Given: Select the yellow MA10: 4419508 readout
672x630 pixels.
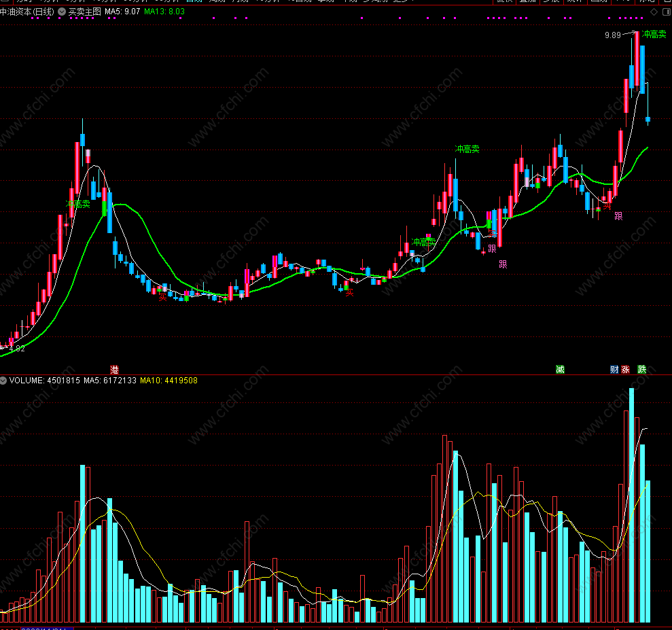Looking at the screenshot, I should point(169,380).
